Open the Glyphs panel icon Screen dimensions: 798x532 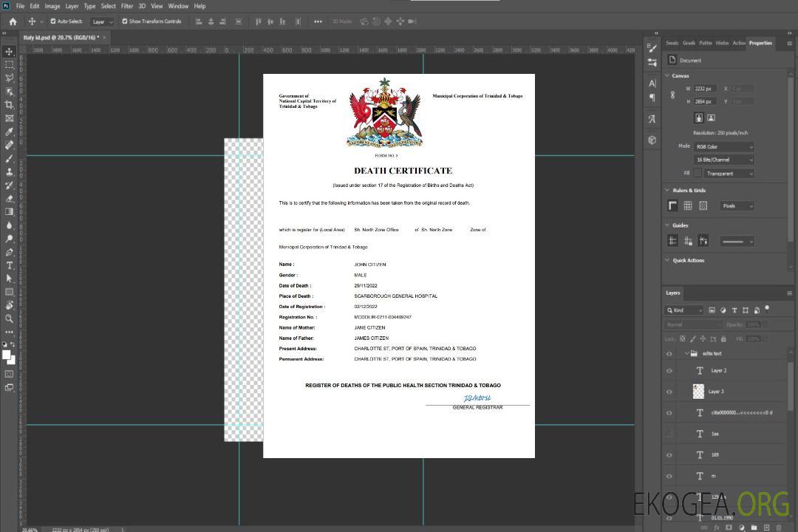(x=652, y=119)
